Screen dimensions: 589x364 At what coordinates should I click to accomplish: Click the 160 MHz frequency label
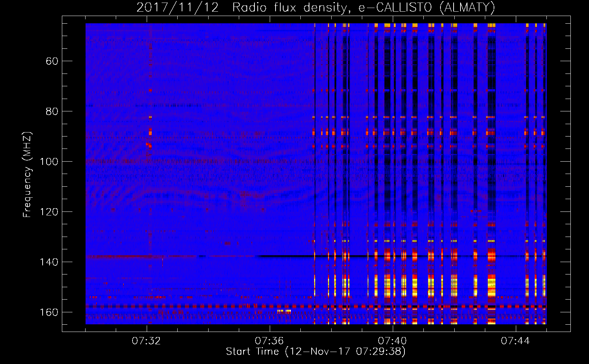click(x=49, y=312)
